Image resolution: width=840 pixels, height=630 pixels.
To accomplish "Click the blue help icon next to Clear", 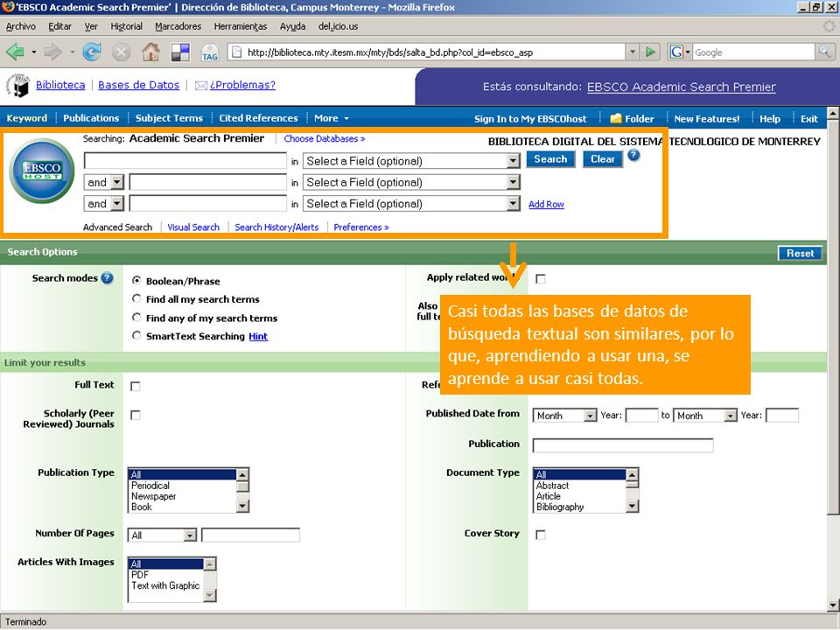I will (633, 156).
